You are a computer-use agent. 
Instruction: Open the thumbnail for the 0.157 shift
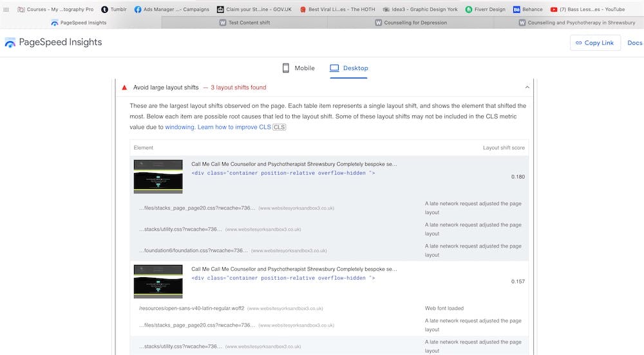pos(158,281)
